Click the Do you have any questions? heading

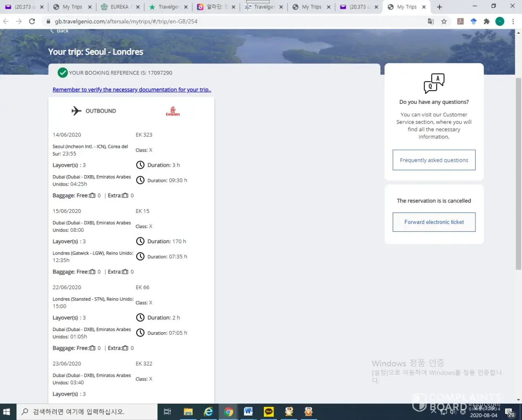(x=434, y=102)
